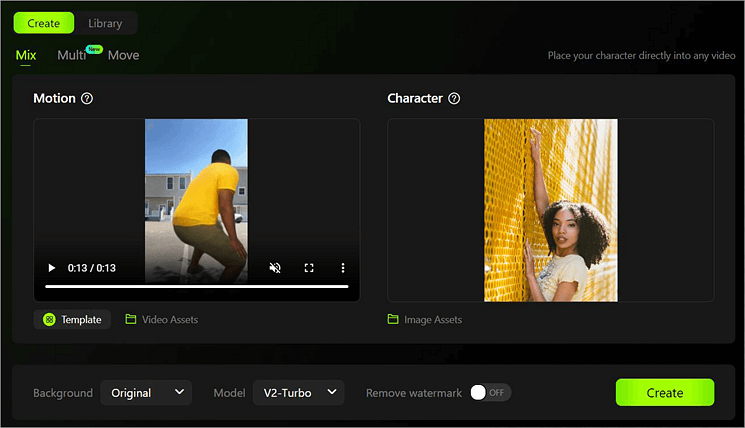The width and height of the screenshot is (745, 428).
Task: Open the Move mode tab
Action: tap(123, 55)
